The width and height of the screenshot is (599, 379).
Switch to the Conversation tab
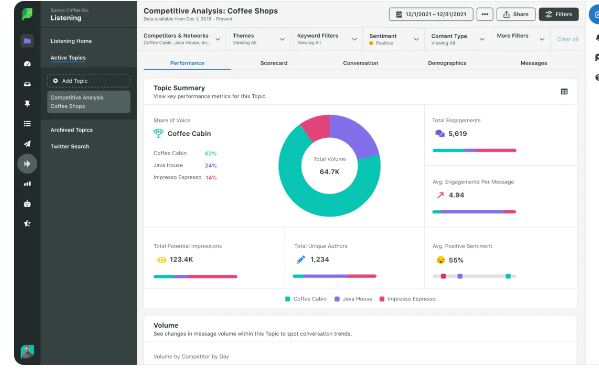360,63
